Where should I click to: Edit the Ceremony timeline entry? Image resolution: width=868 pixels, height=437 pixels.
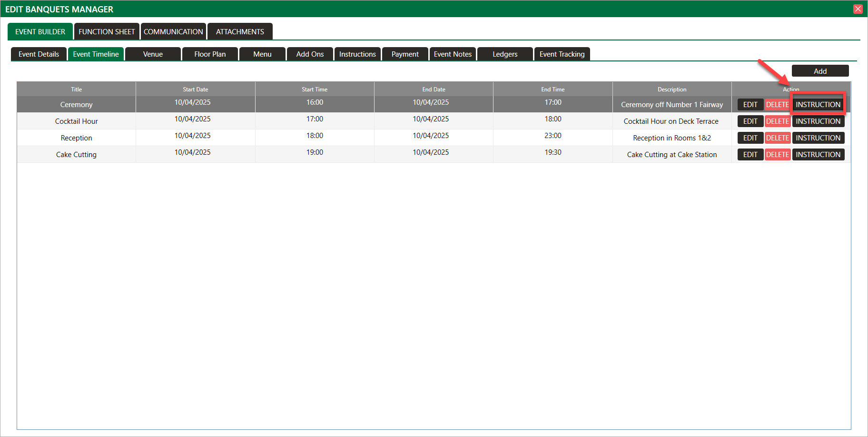click(x=750, y=104)
